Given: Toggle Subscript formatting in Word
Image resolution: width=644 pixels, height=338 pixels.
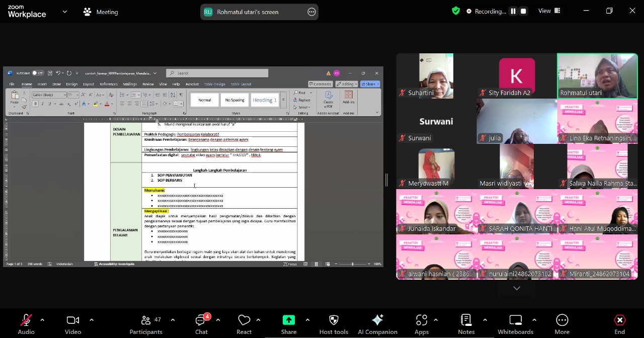Looking at the screenshot, I should pyautogui.click(x=69, y=104).
